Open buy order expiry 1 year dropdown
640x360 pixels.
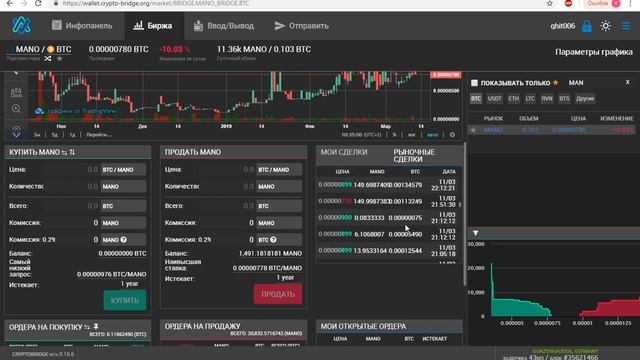pyautogui.click(x=130, y=284)
